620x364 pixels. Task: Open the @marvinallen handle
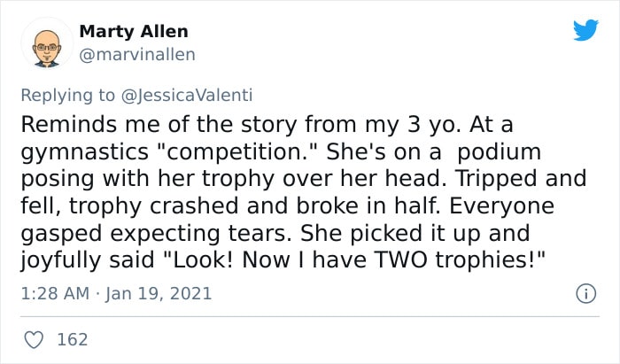tap(137, 55)
